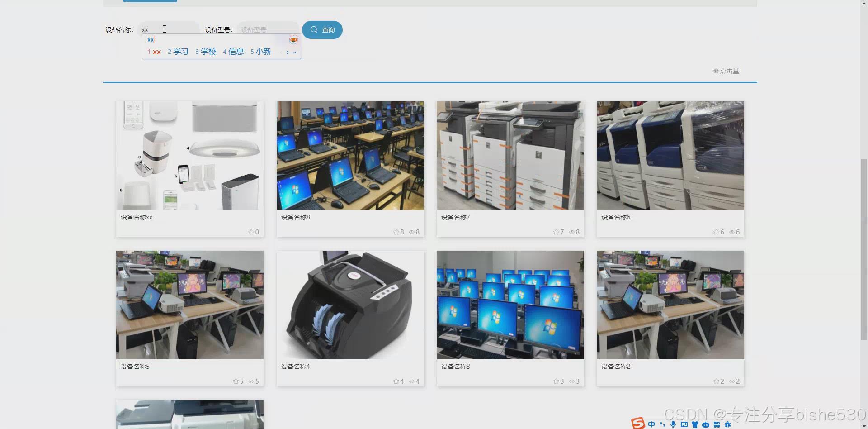
Task: Open the 设备名称5 office desk image
Action: click(x=190, y=305)
